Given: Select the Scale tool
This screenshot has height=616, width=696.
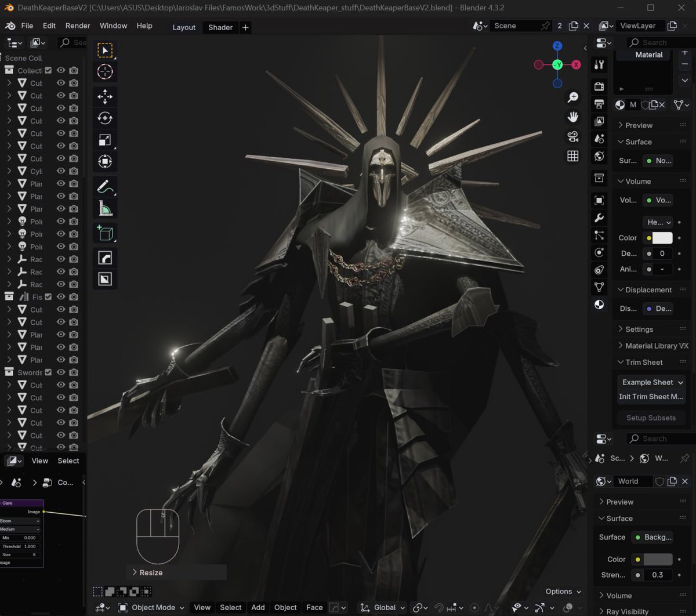Looking at the screenshot, I should click(x=105, y=140).
